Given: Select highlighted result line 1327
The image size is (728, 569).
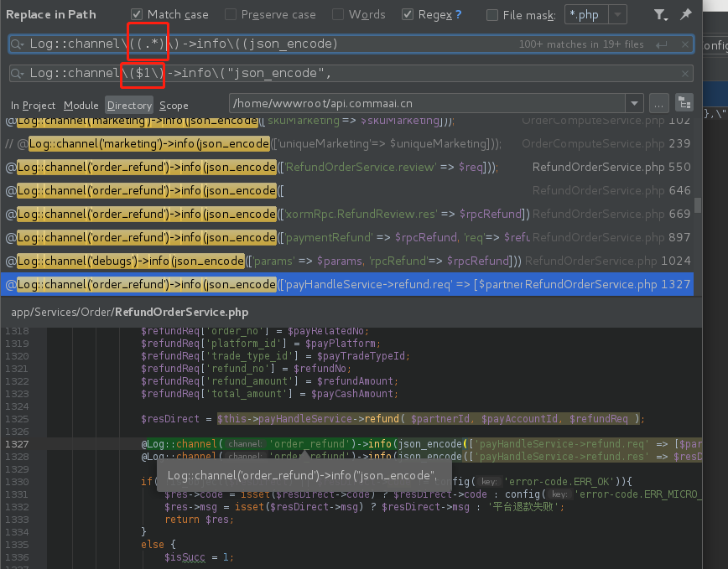Looking at the screenshot, I should (x=347, y=284).
